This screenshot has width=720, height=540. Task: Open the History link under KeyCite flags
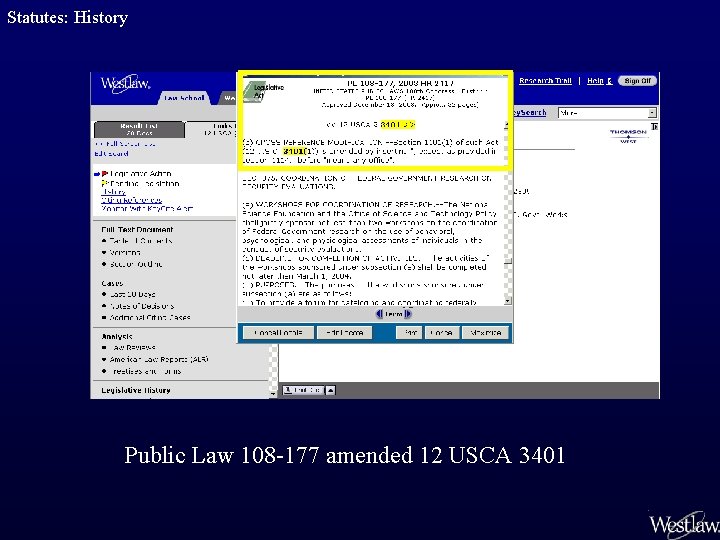(x=113, y=191)
